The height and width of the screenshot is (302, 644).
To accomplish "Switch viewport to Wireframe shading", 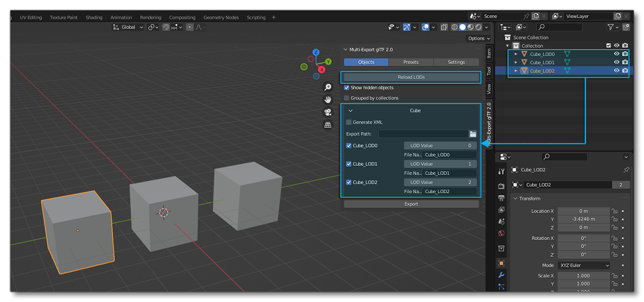I will pyautogui.click(x=454, y=27).
